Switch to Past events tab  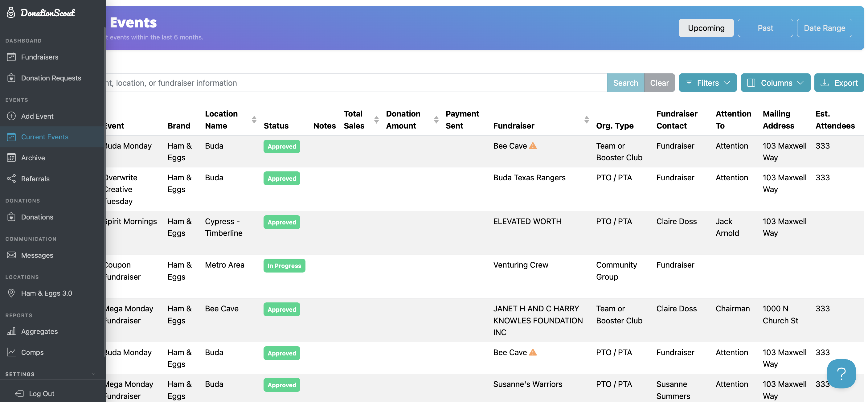[765, 28]
